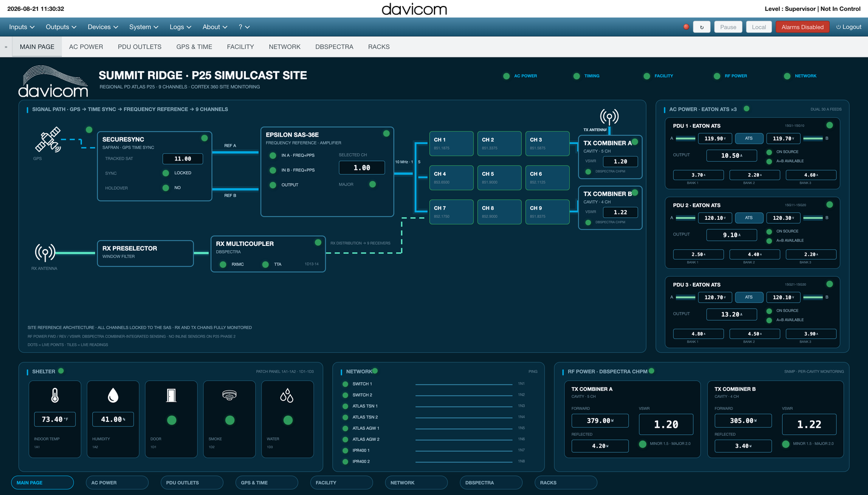The width and height of the screenshot is (868, 495).
Task: Open the Outputs dropdown menu
Action: pos(61,27)
